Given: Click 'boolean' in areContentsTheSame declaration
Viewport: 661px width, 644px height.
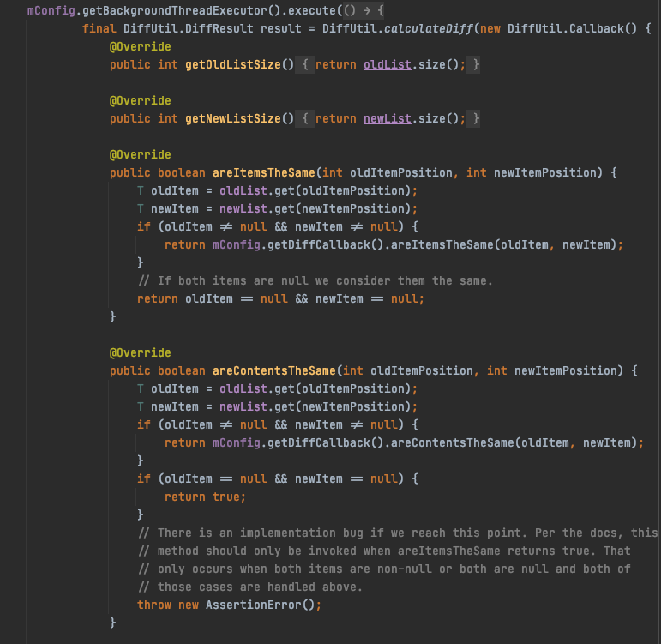Looking at the screenshot, I should (182, 370).
